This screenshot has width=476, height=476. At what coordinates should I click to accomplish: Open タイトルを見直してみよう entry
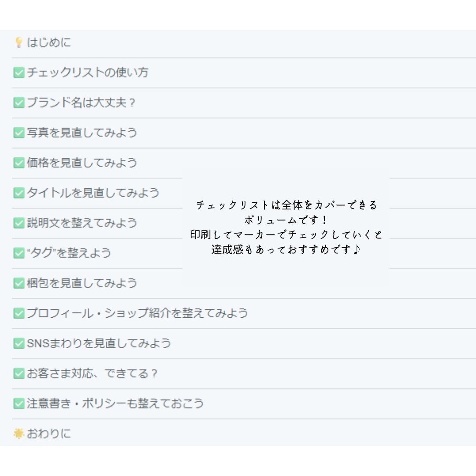[93, 193]
